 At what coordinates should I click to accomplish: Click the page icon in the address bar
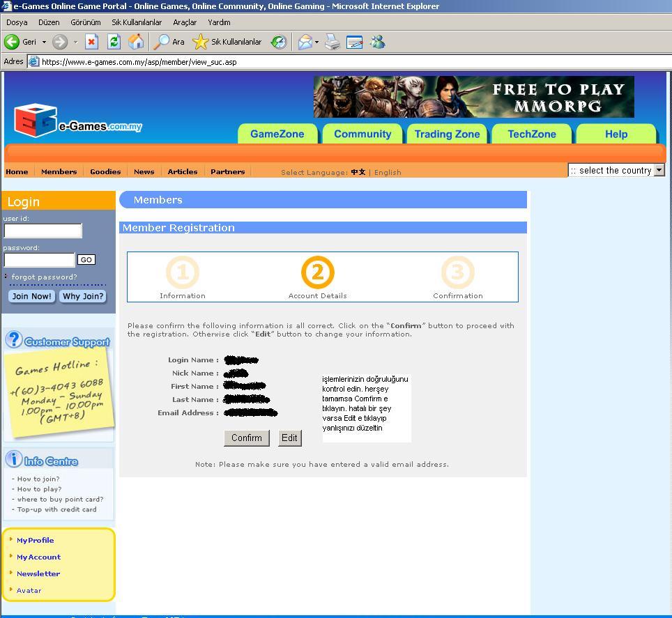[34, 62]
